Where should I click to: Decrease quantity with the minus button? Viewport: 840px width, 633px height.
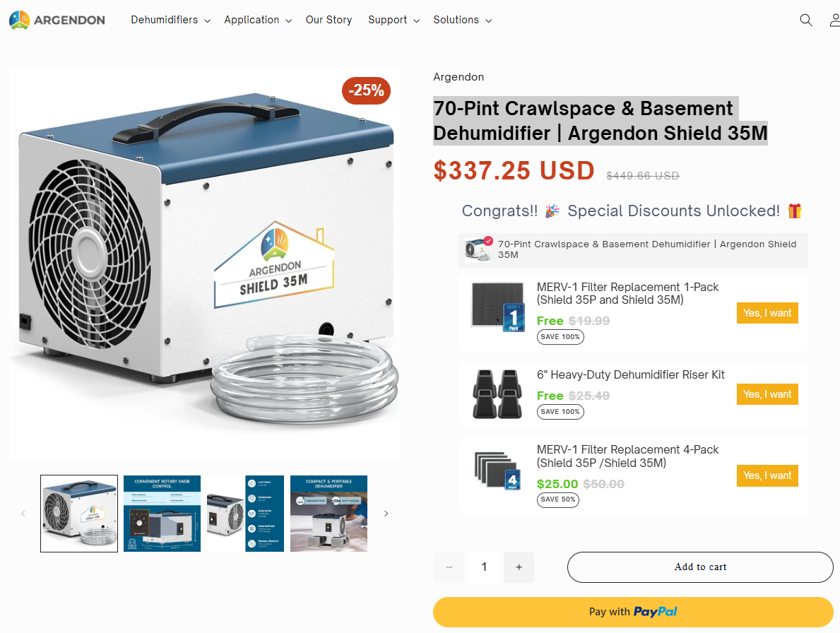click(449, 567)
